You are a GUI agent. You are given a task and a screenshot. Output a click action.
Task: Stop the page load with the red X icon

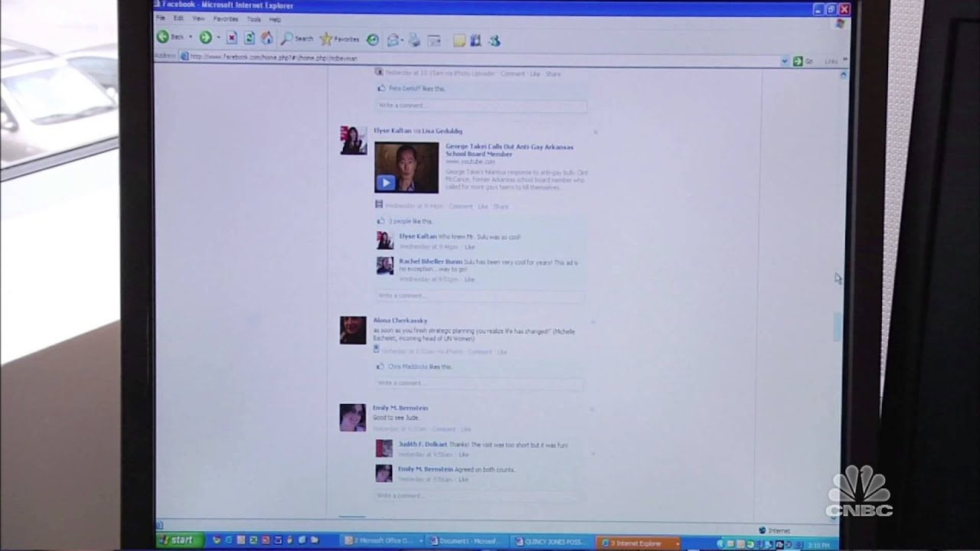click(231, 37)
